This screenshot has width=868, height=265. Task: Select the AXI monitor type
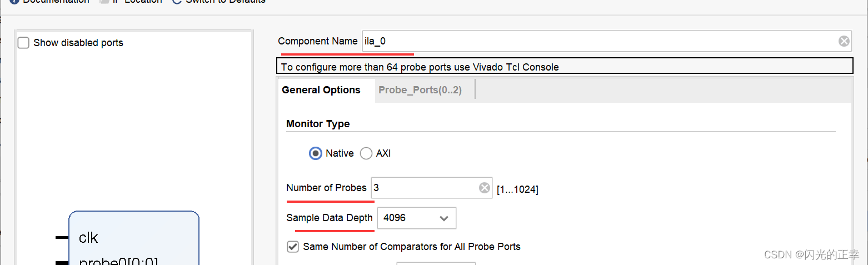point(366,153)
